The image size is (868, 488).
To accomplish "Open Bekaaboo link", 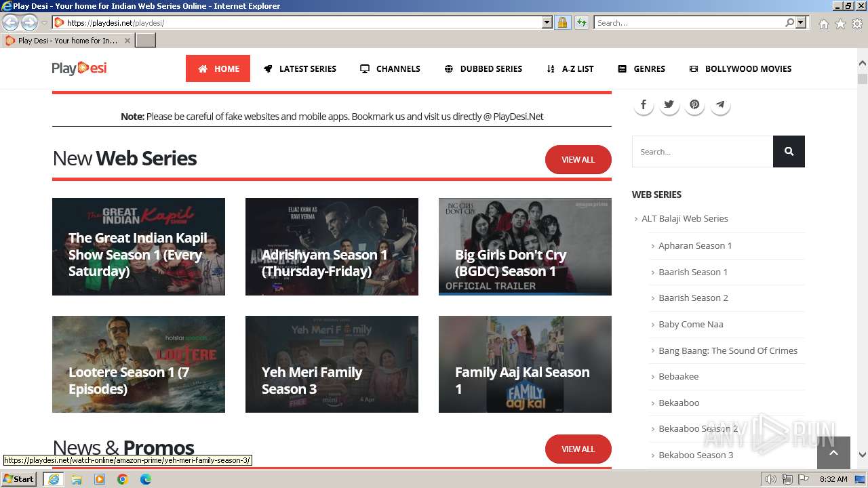I will click(679, 403).
